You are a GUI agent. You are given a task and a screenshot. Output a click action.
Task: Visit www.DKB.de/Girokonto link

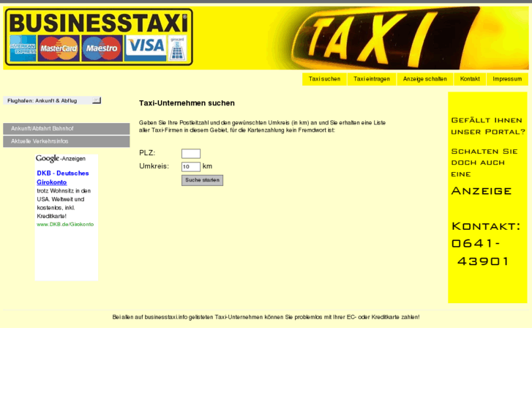click(x=65, y=225)
